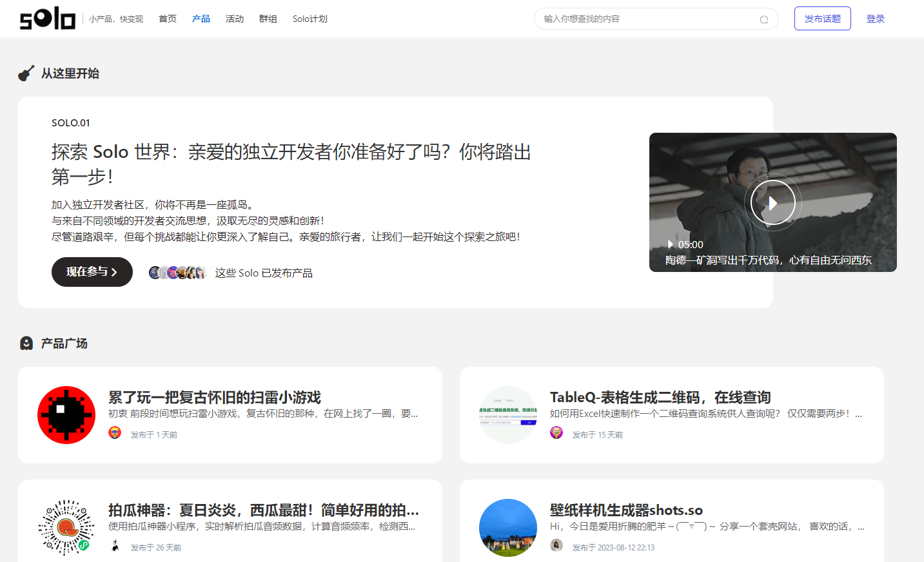This screenshot has height=562, width=924.
Task: Click the group of Solo member avatars
Action: tap(177, 273)
